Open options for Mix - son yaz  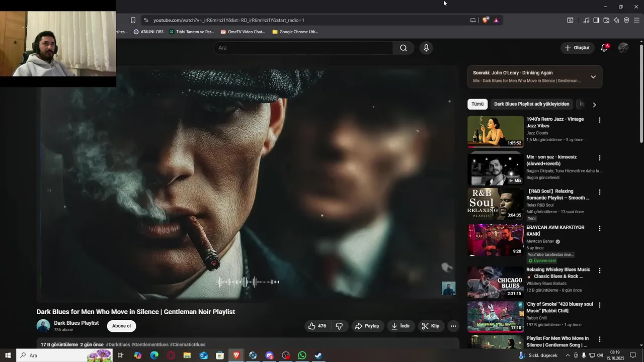(x=599, y=158)
